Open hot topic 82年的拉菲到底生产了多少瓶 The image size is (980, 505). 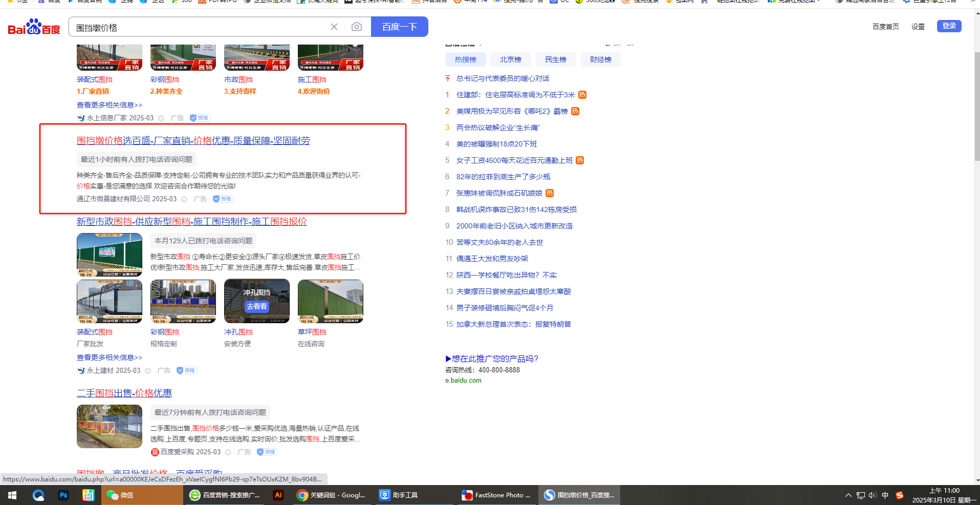point(504,177)
